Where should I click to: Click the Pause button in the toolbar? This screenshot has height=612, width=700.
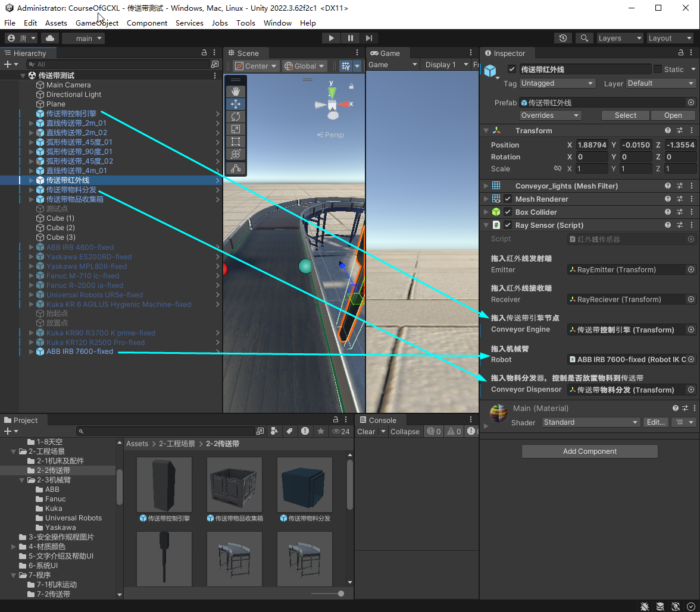350,38
